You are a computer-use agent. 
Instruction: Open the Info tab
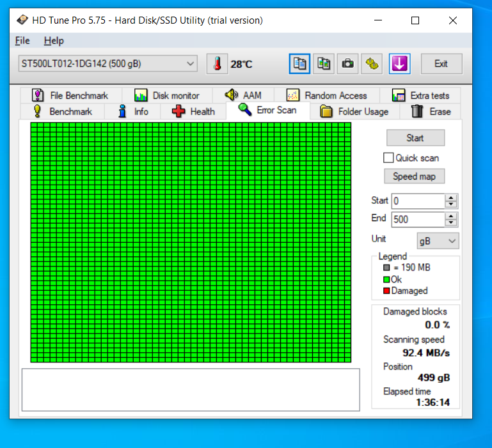[x=132, y=111]
